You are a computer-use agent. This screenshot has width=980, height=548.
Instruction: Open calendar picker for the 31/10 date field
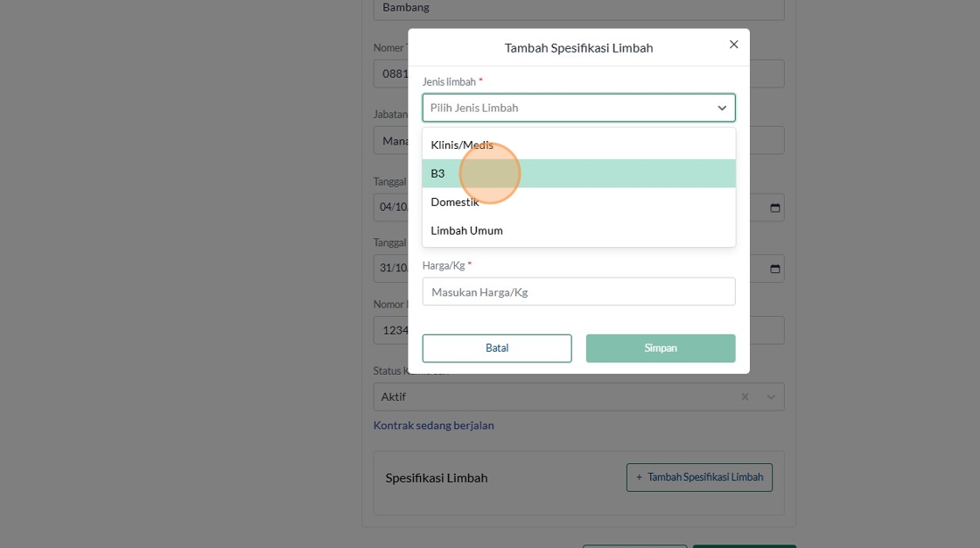pyautogui.click(x=774, y=269)
